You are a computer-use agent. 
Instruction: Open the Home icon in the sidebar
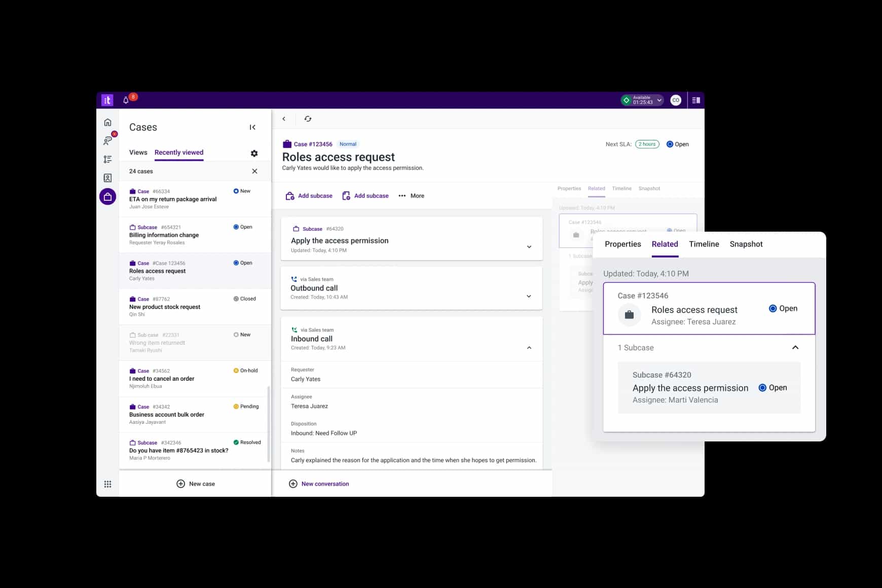pyautogui.click(x=107, y=122)
